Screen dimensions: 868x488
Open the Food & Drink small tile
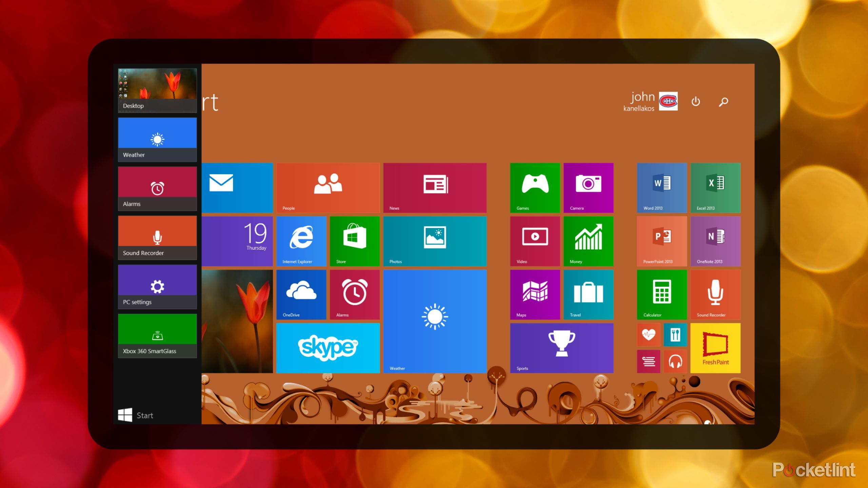[675, 335]
